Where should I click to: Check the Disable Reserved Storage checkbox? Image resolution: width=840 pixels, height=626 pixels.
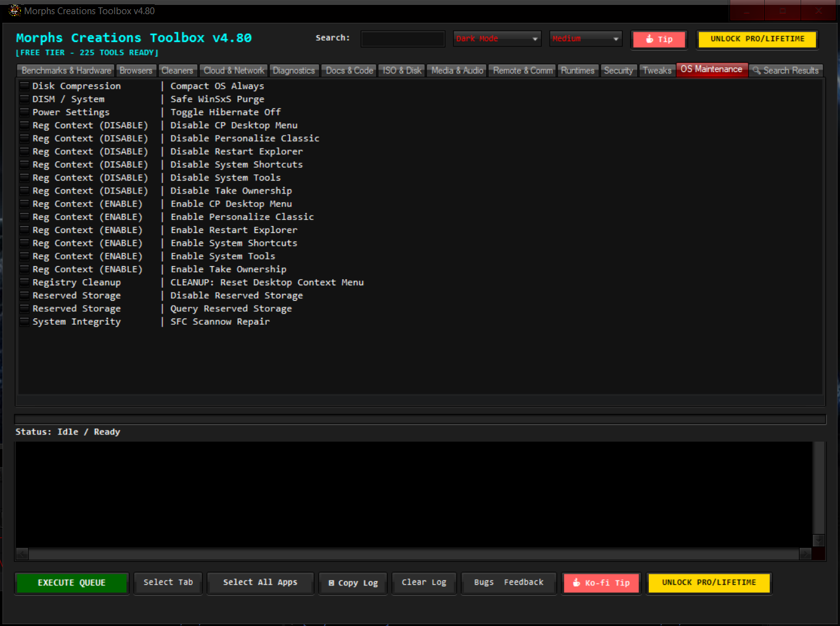tap(25, 295)
